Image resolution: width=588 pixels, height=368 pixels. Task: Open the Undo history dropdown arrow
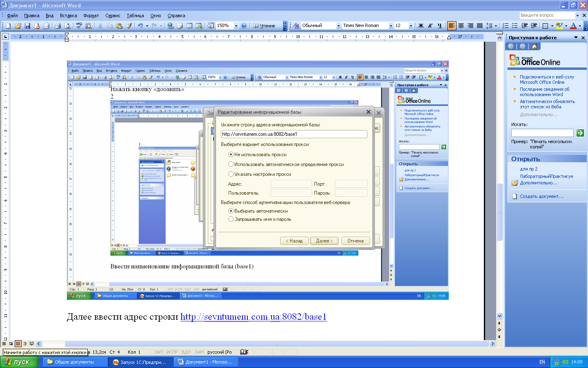pyautogui.click(x=147, y=26)
